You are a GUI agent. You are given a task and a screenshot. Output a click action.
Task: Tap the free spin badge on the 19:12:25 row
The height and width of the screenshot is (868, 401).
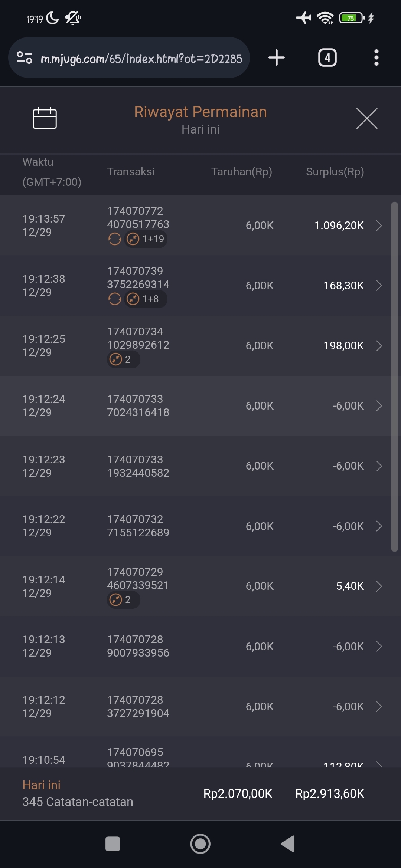click(x=123, y=359)
